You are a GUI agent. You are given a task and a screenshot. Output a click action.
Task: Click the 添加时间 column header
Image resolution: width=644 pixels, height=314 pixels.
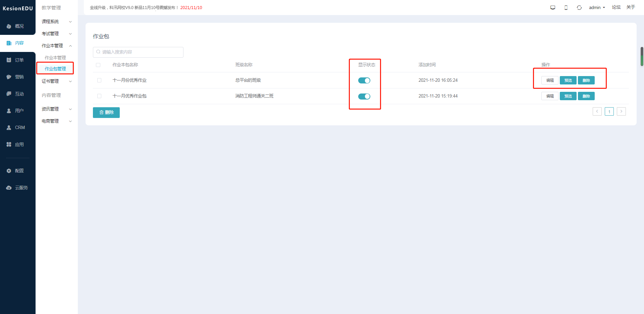(x=427, y=65)
